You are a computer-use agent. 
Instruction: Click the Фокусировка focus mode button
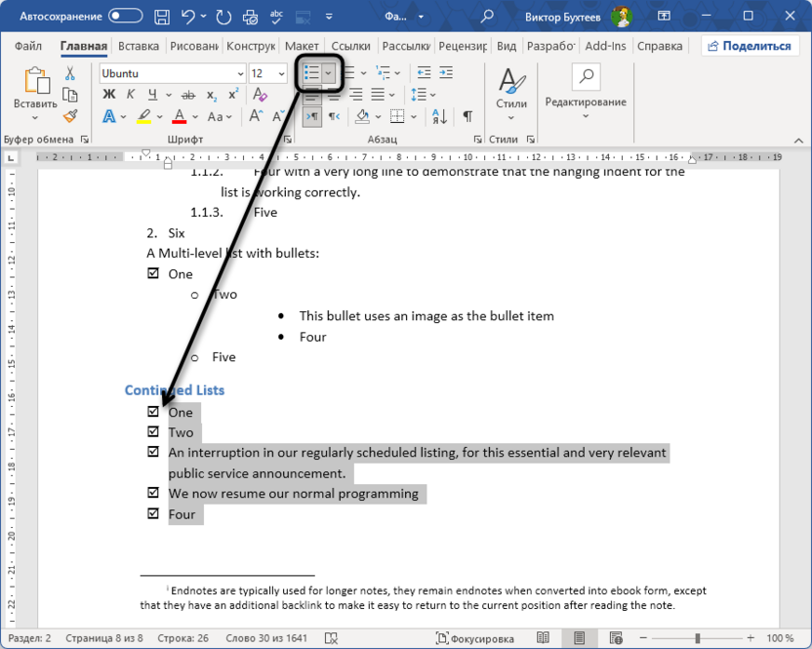(475, 638)
